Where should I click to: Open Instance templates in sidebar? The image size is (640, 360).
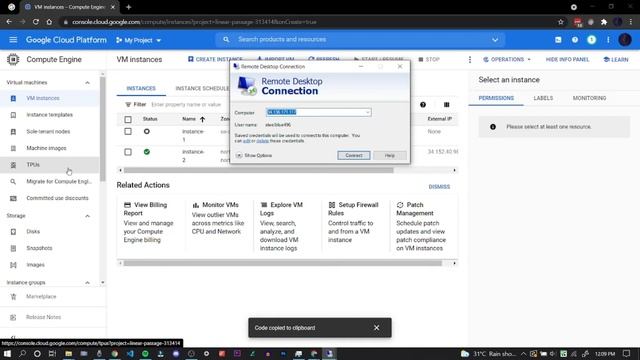tap(49, 115)
